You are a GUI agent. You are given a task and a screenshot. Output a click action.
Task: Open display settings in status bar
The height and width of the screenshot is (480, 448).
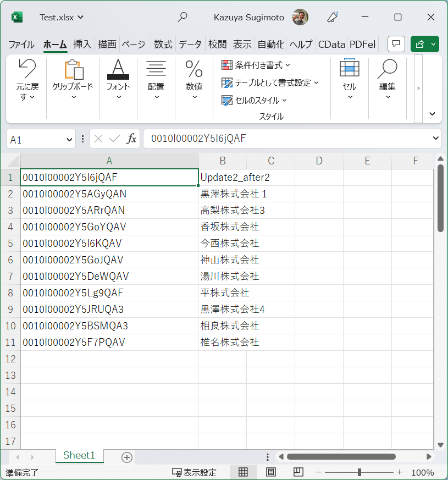click(x=194, y=472)
